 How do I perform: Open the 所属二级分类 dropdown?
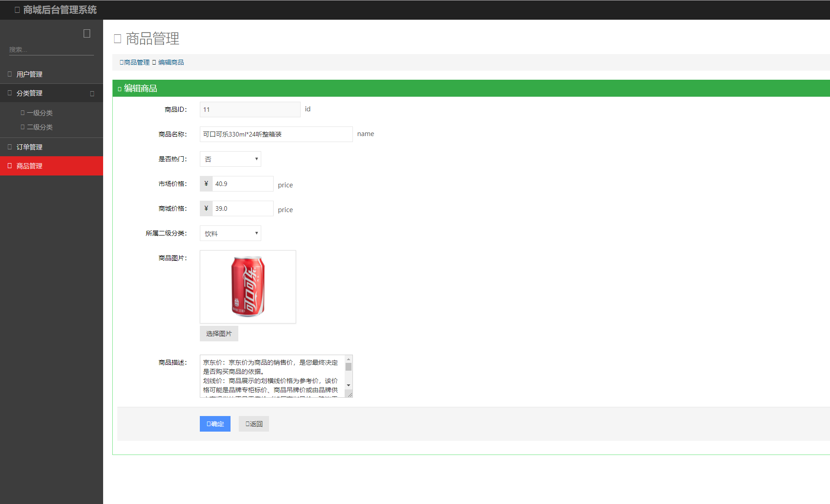tap(230, 233)
